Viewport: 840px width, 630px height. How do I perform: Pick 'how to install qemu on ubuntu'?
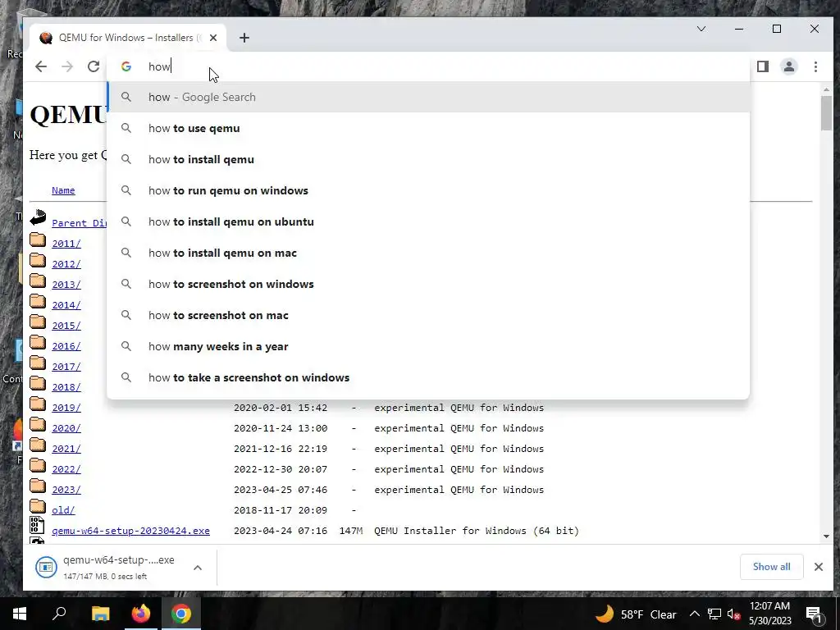coord(428,221)
